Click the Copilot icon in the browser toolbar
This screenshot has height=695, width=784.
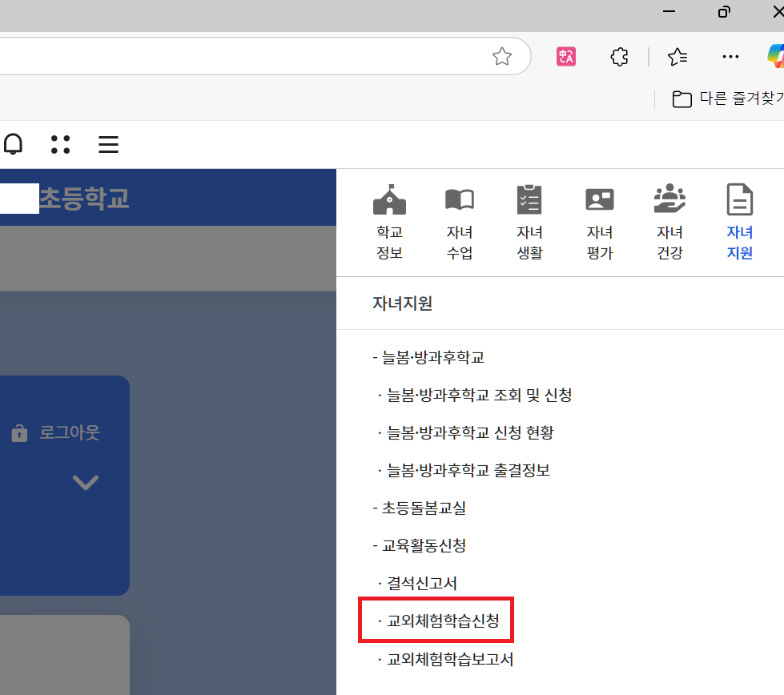click(774, 56)
